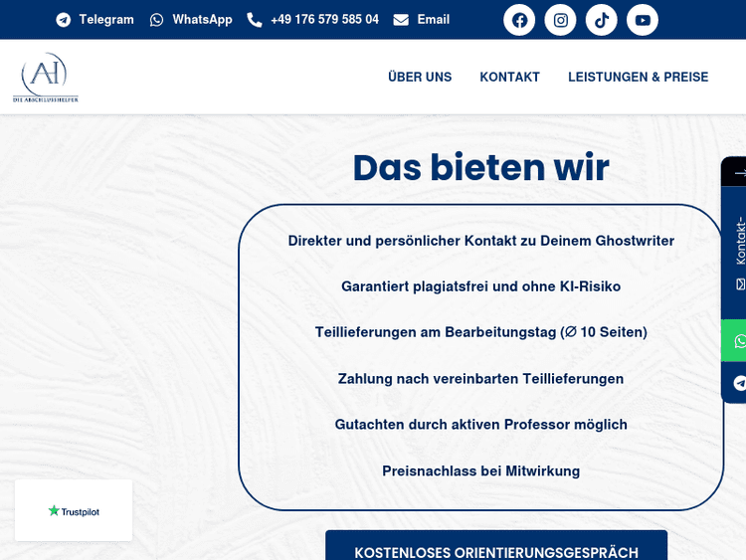Open the LEISTUNGEN & PREISE menu item
746x560 pixels.
coord(638,77)
